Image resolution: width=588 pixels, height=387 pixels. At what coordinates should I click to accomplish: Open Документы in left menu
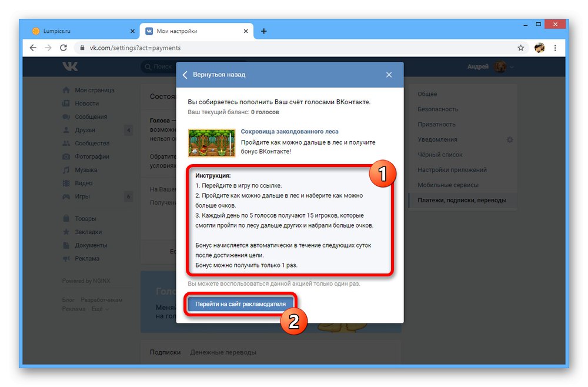(91, 245)
